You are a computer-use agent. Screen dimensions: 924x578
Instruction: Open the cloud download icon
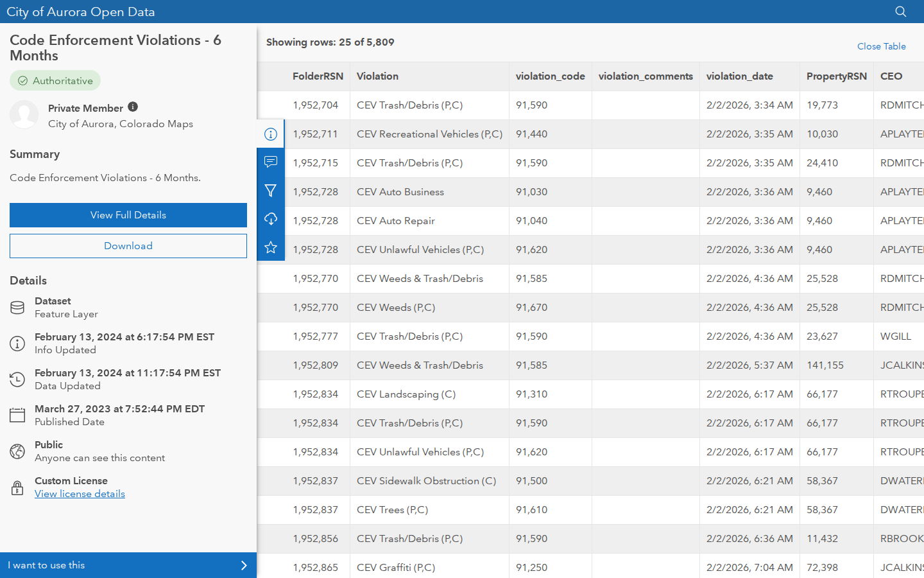(x=271, y=219)
